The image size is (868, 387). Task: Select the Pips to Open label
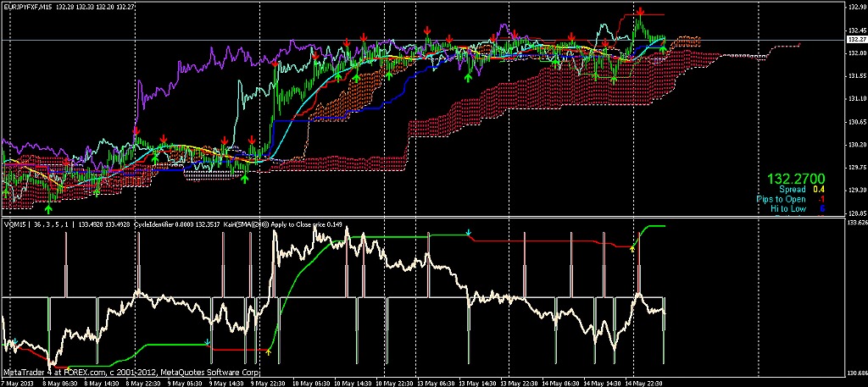781,199
